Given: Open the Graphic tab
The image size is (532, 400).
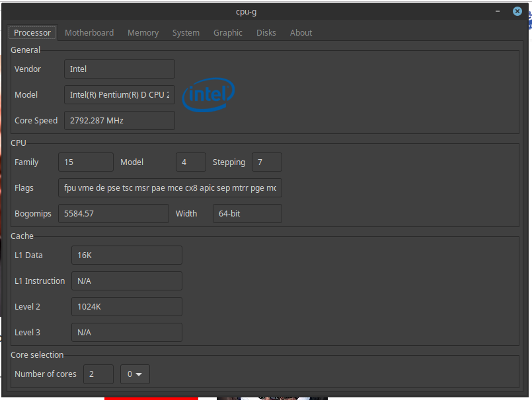Looking at the screenshot, I should 227,33.
